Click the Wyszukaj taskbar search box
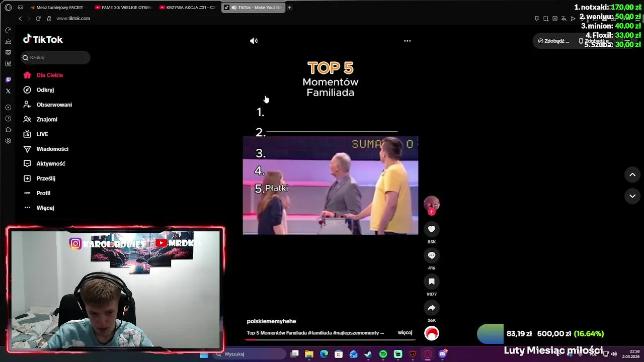This screenshot has height=362, width=644. tap(250, 354)
